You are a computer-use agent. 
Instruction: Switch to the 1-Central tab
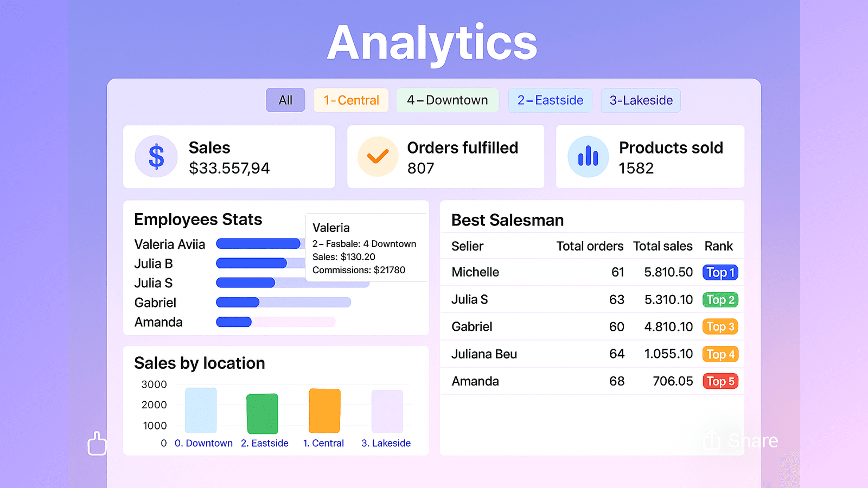[x=351, y=100]
